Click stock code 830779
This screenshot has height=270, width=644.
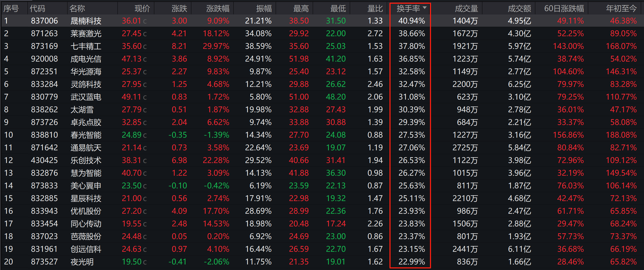pyautogui.click(x=44, y=97)
